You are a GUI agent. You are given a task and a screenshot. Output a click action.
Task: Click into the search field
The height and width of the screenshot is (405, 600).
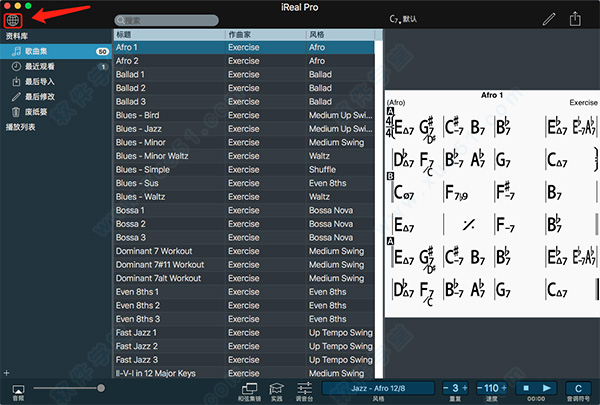coord(166,20)
